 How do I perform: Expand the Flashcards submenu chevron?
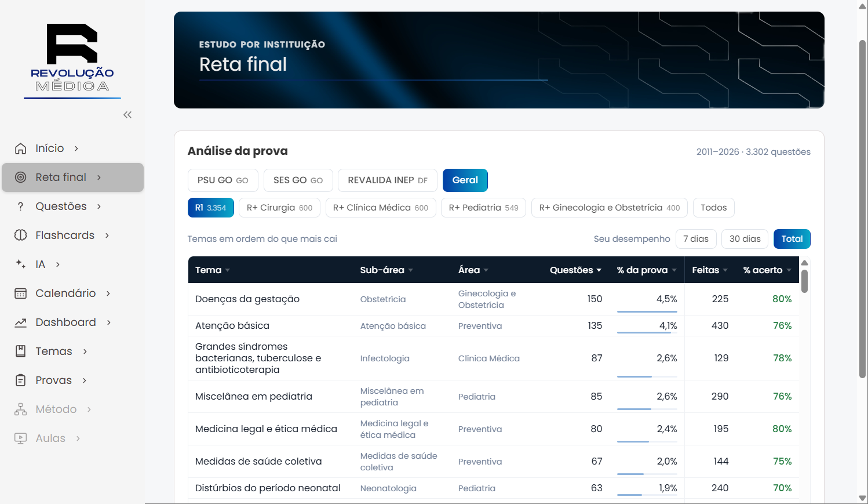click(x=107, y=235)
